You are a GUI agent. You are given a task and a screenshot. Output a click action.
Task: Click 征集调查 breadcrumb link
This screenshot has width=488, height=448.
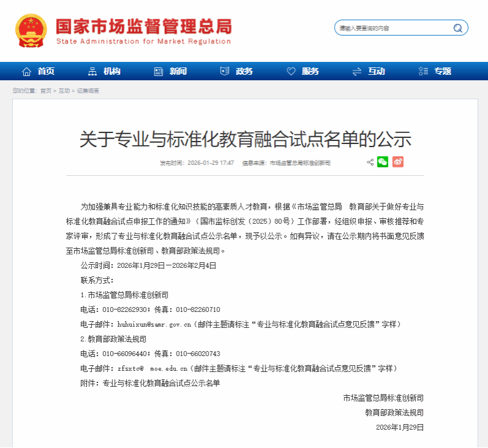88,91
